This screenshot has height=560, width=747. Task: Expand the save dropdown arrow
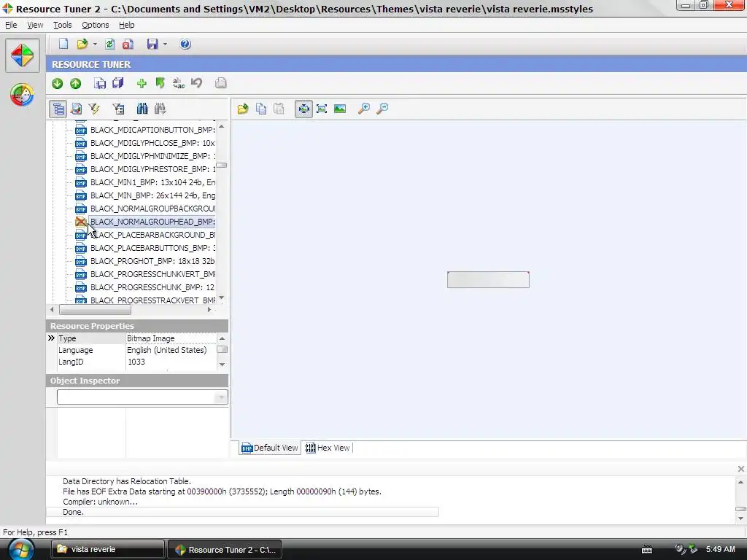(x=165, y=44)
